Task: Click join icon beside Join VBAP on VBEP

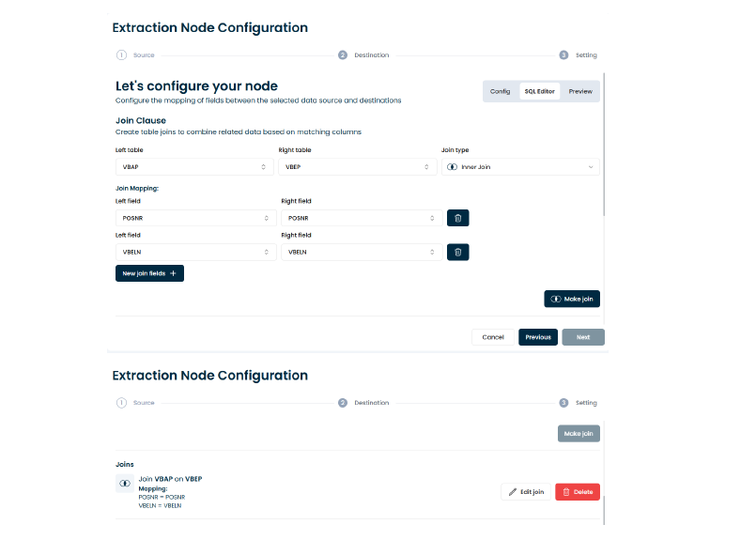Action: click(x=124, y=483)
